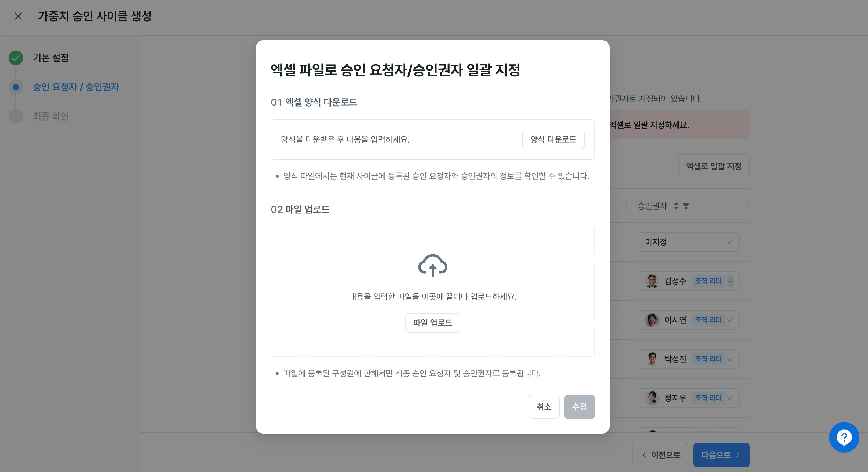Click the 01 엑셀 양식 다운로드 heading
868x472 pixels.
tap(314, 102)
